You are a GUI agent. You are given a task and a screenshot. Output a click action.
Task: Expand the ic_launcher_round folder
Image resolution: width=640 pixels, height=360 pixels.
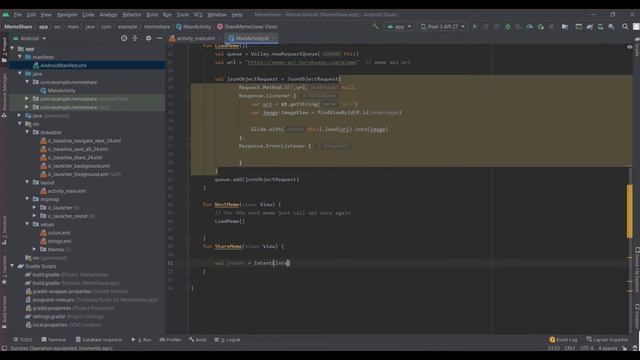[x=35, y=216]
